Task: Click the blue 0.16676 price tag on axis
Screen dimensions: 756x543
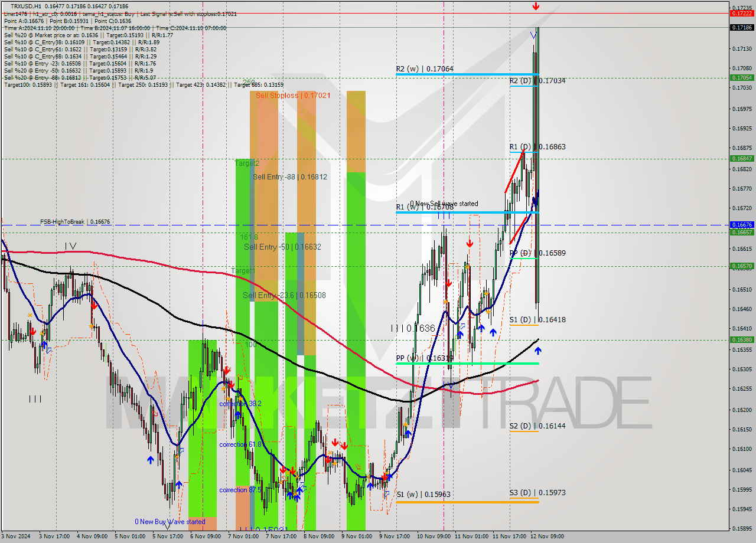Action: (x=742, y=225)
